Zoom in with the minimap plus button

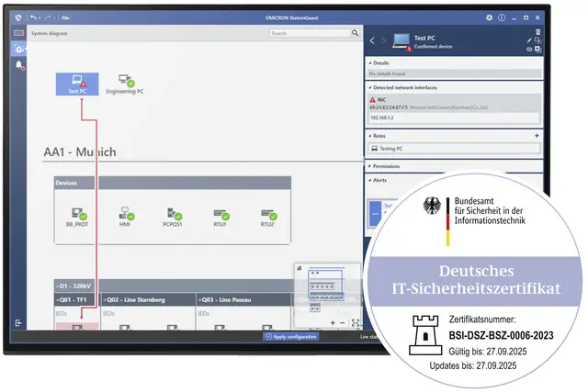[x=333, y=322]
